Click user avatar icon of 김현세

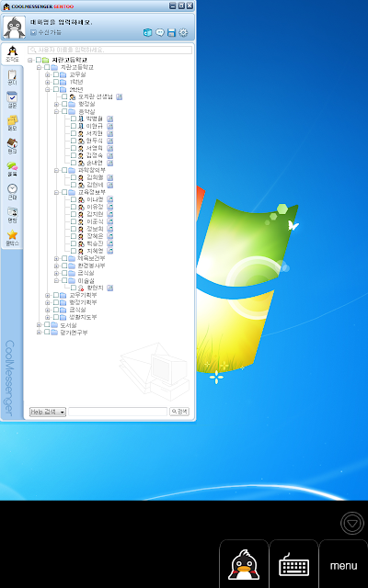click(81, 185)
